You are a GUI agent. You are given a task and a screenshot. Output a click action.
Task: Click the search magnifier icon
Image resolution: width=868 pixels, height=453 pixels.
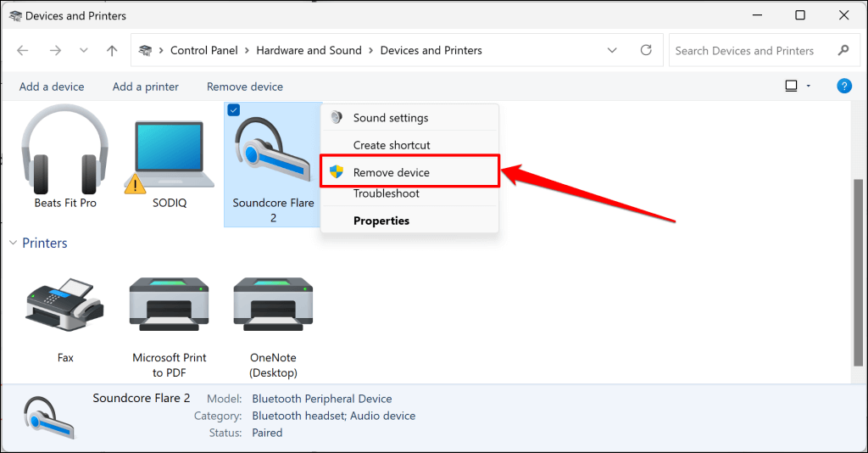pyautogui.click(x=843, y=50)
